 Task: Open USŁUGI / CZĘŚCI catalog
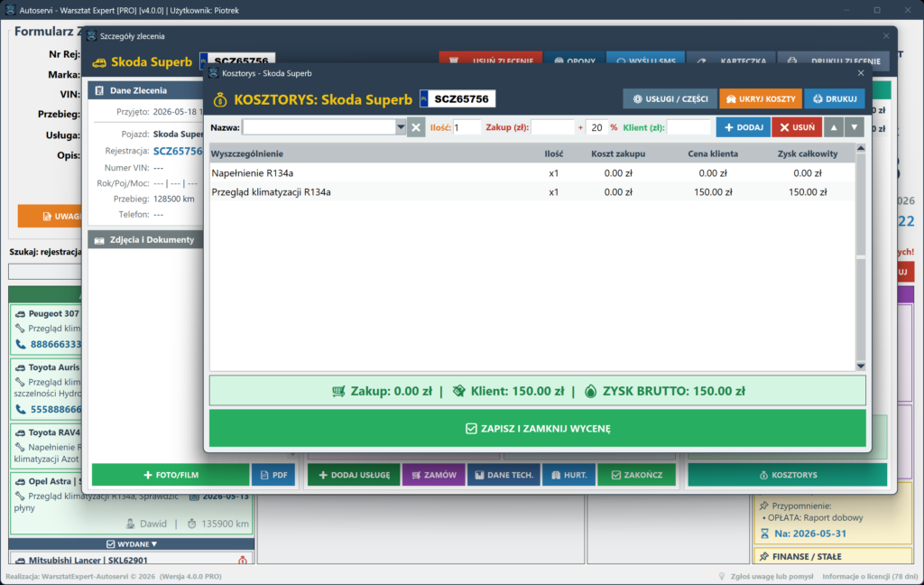point(670,99)
